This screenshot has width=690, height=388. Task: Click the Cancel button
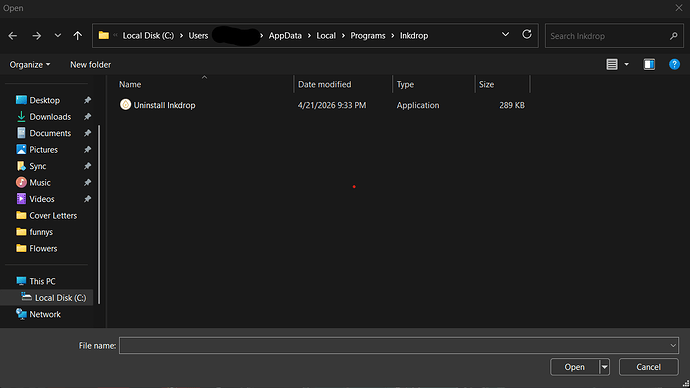pyautogui.click(x=648, y=367)
